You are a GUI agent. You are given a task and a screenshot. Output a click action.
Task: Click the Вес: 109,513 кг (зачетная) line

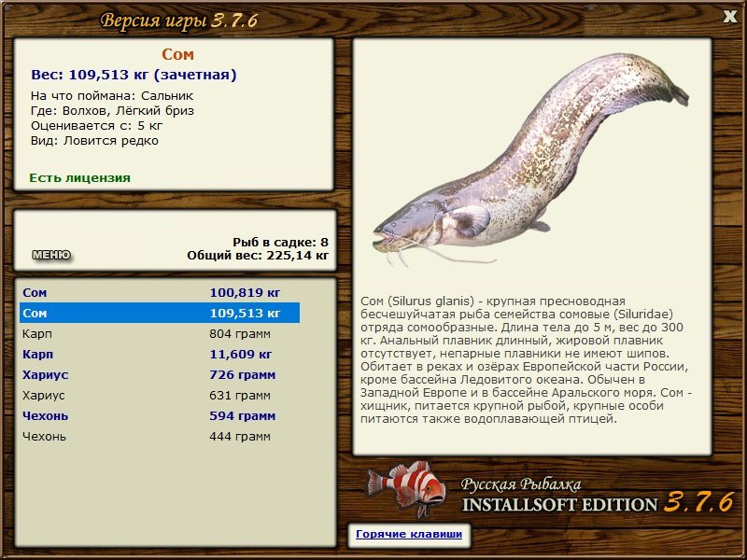coord(134,75)
